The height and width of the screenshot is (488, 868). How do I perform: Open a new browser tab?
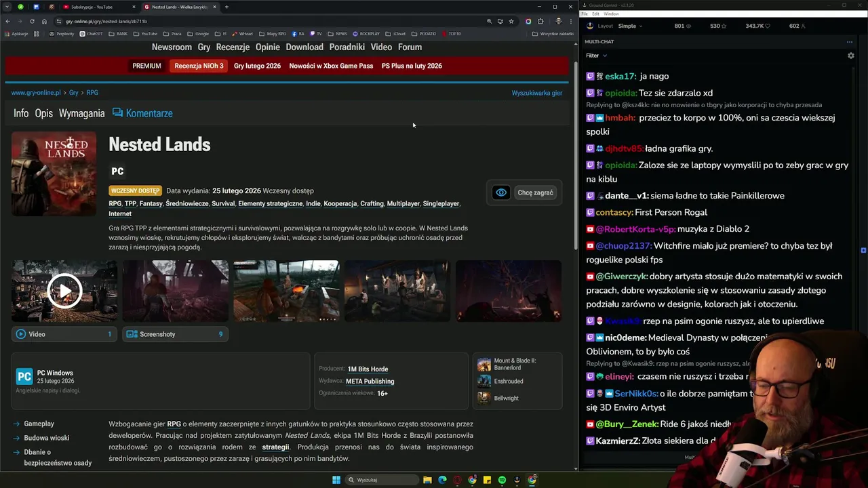226,7
